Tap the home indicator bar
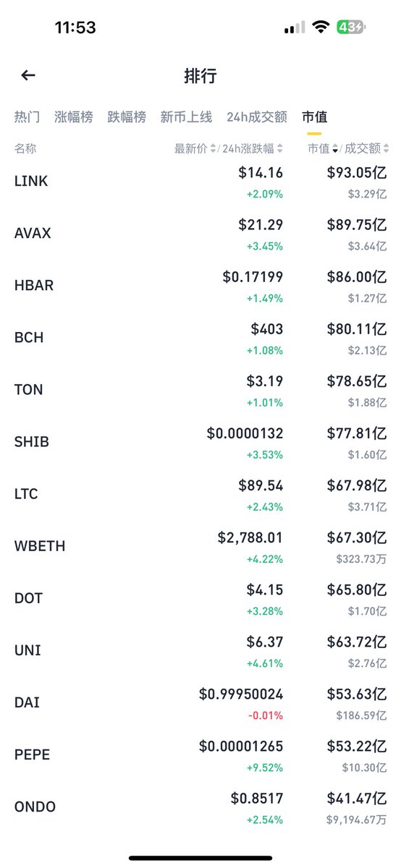Image resolution: width=401 pixels, height=868 pixels. tap(200, 858)
